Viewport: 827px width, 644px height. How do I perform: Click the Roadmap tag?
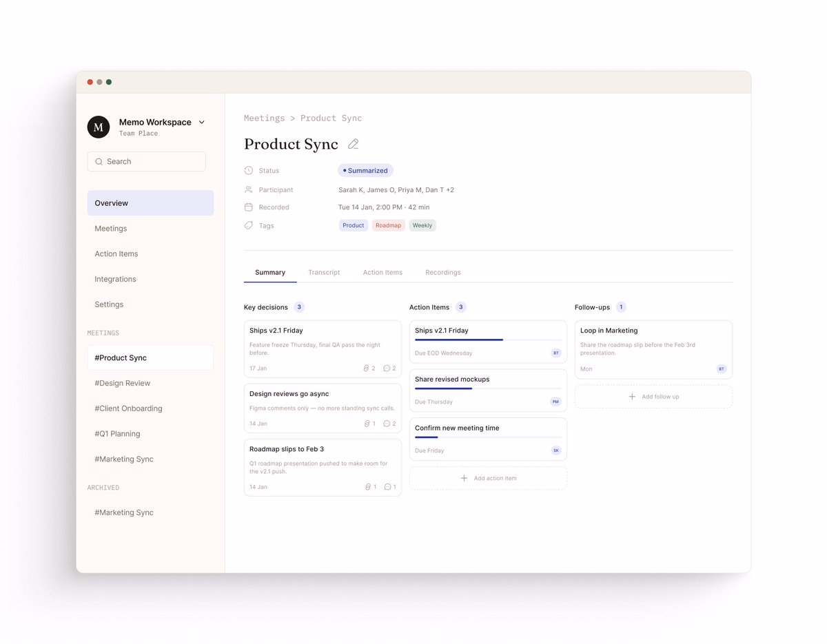389,225
